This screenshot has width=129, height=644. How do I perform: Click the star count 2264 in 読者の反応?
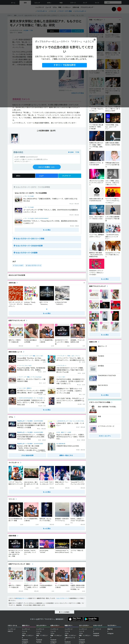[x=71, y=152]
